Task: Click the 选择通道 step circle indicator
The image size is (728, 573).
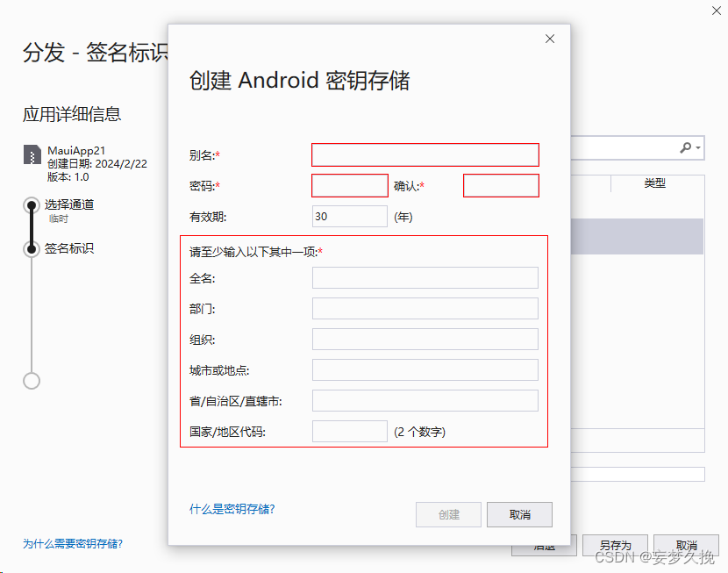Action: 32,205
